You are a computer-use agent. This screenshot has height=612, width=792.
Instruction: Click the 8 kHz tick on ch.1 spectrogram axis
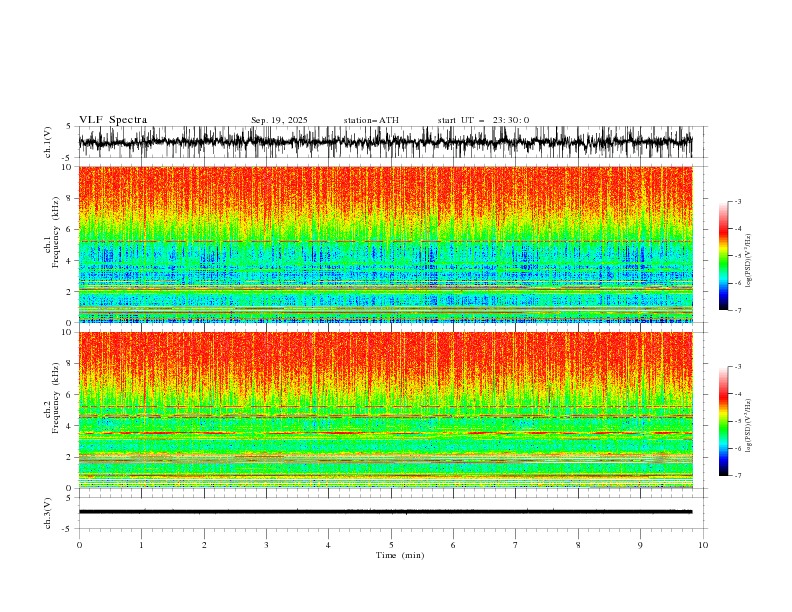coord(70,198)
